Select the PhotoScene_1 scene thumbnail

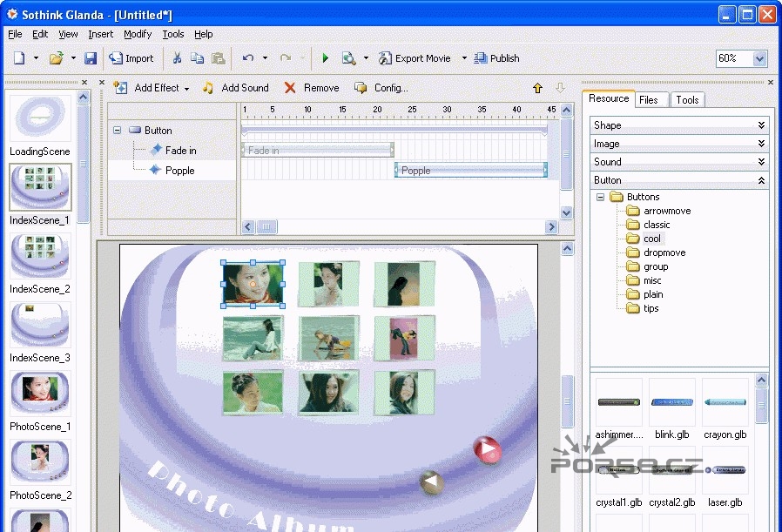tap(40, 393)
